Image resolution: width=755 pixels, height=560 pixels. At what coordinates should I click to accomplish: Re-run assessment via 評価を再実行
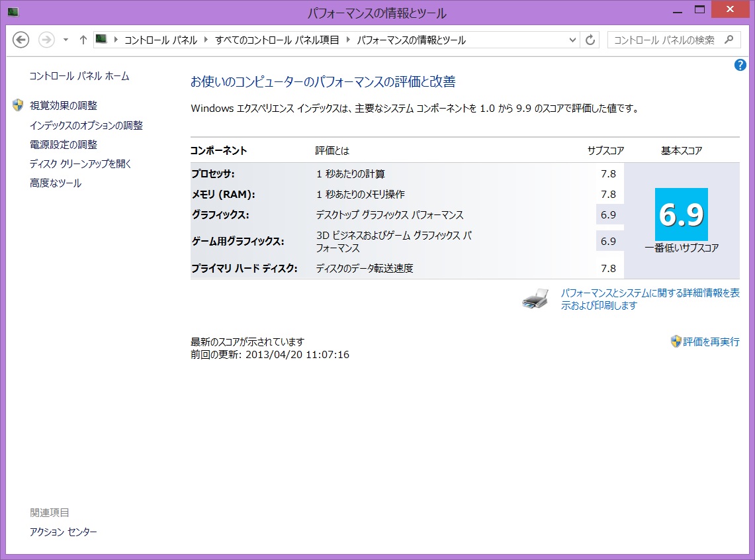711,342
